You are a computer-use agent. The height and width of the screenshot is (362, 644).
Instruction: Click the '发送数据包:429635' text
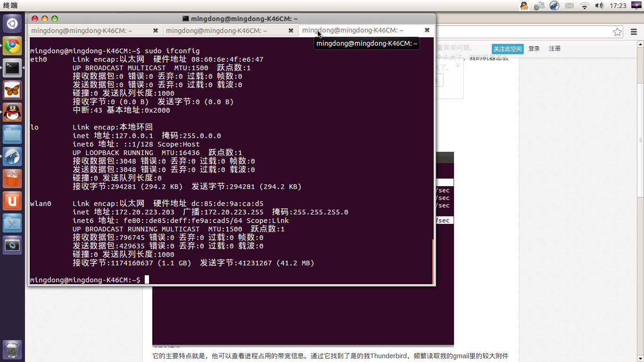(x=108, y=246)
